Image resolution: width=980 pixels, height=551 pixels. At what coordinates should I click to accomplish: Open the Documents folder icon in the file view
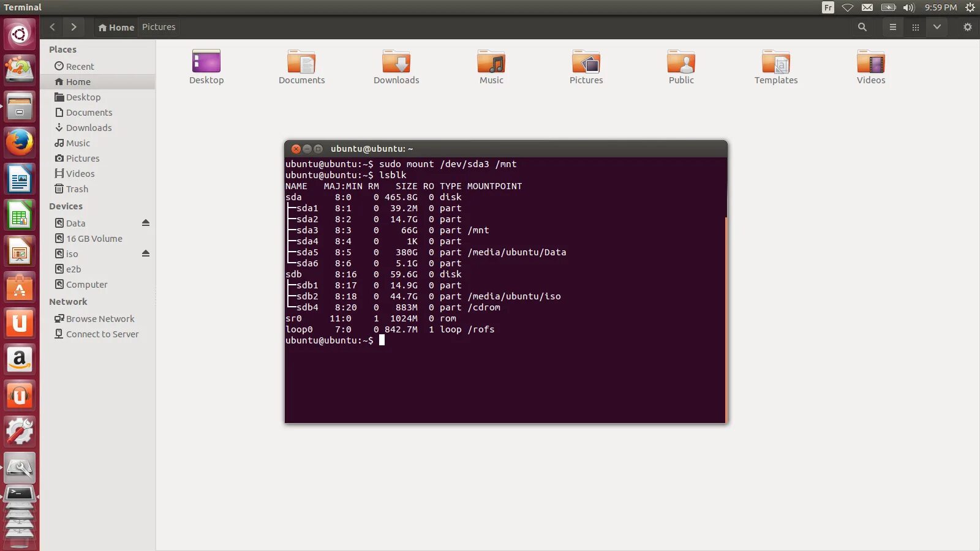(301, 67)
